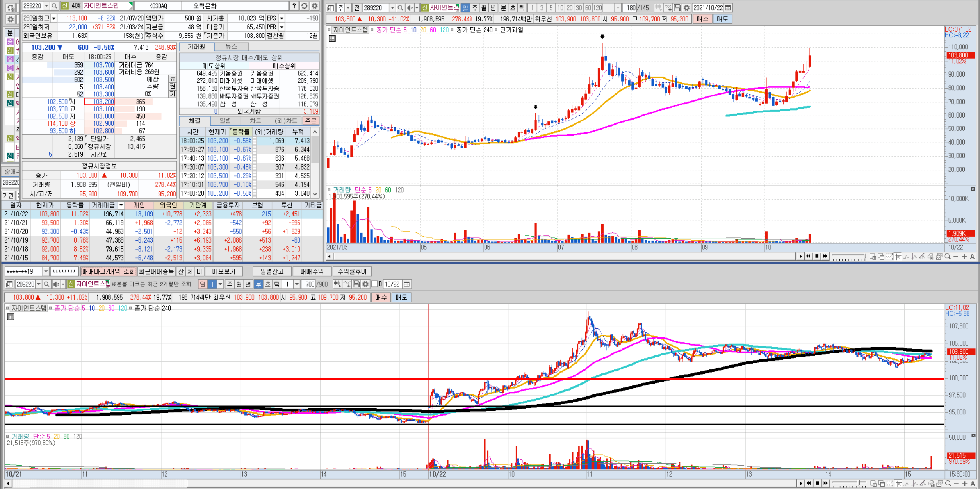
Task: Click the stock search magnifier in quote panel
Action: (55, 6)
